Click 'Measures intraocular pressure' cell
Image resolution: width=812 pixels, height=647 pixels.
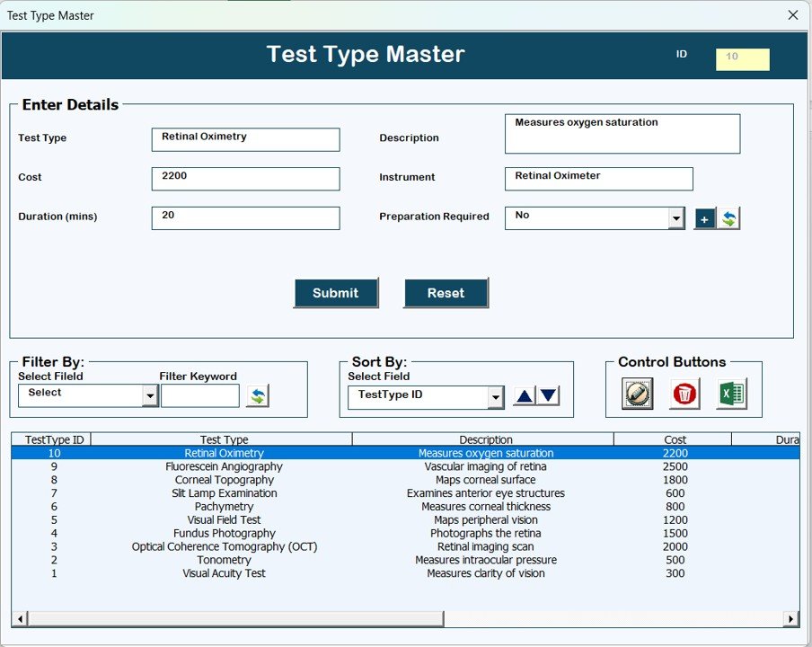485,560
